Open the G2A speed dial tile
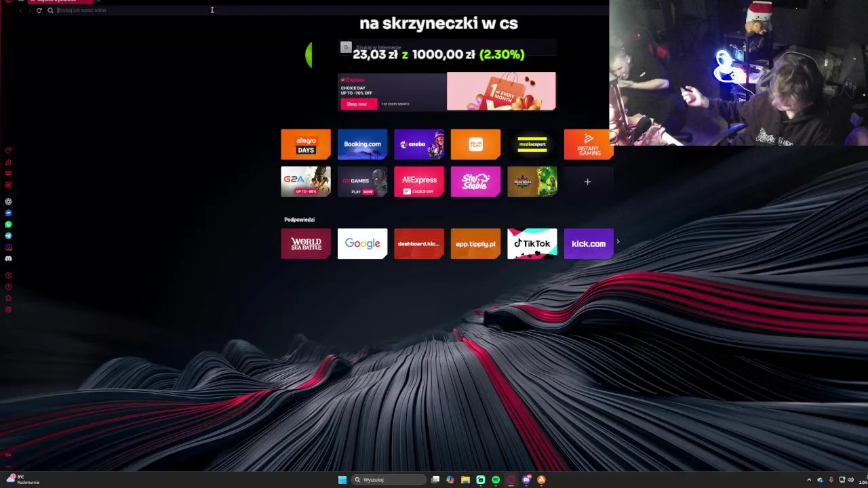 point(306,182)
